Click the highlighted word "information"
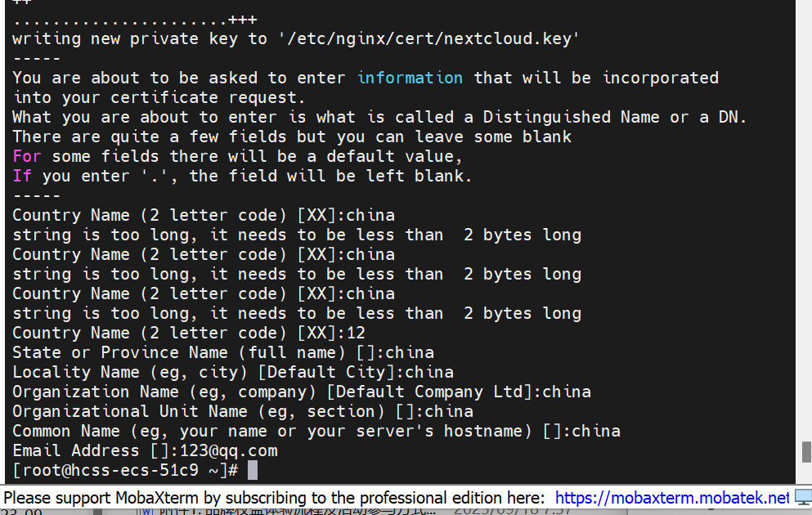 click(x=410, y=78)
